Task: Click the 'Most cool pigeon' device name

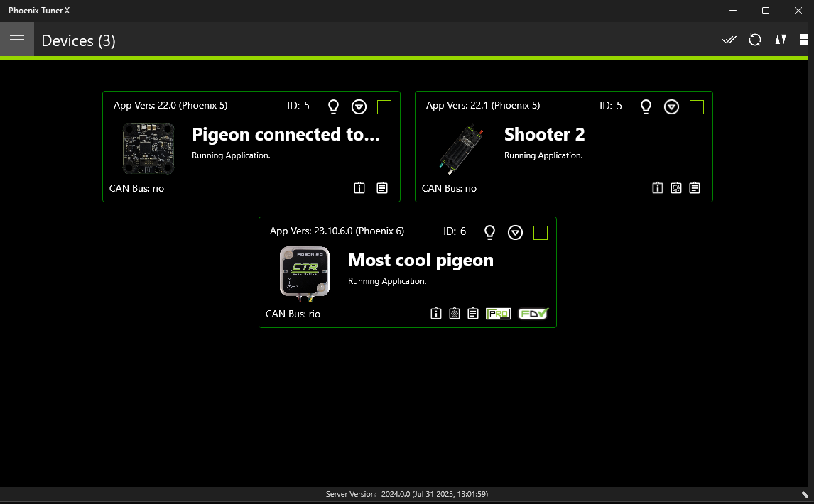Action: (x=421, y=261)
